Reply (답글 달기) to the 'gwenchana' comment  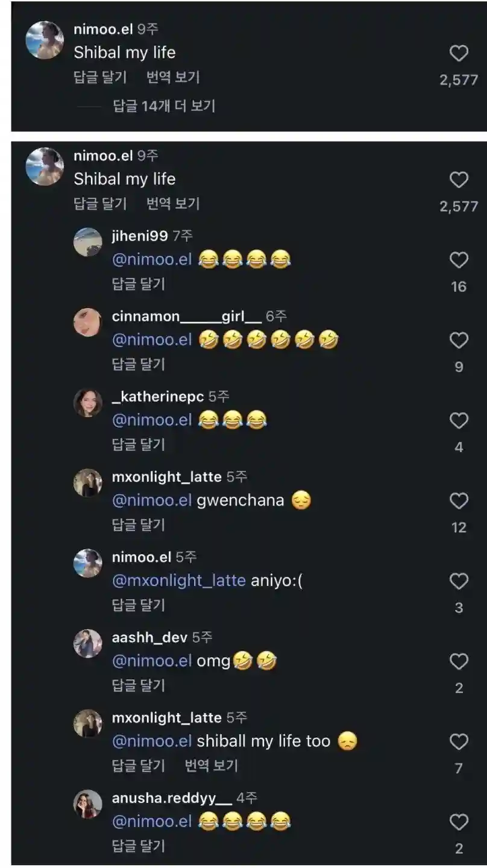point(138,524)
